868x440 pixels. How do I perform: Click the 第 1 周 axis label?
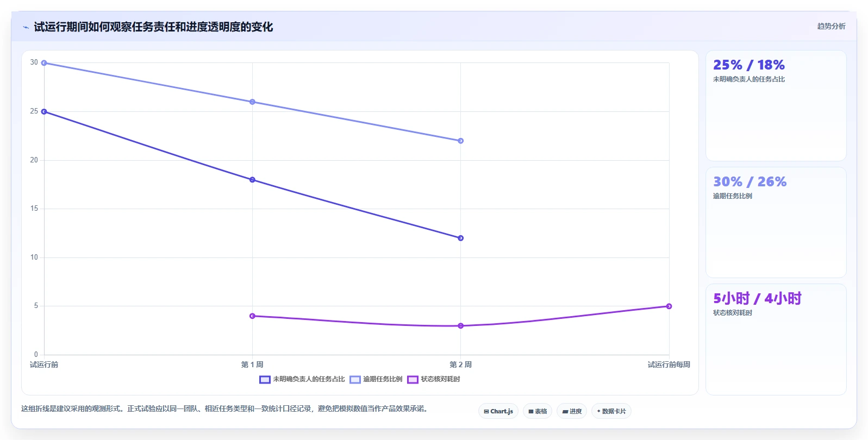tap(252, 364)
